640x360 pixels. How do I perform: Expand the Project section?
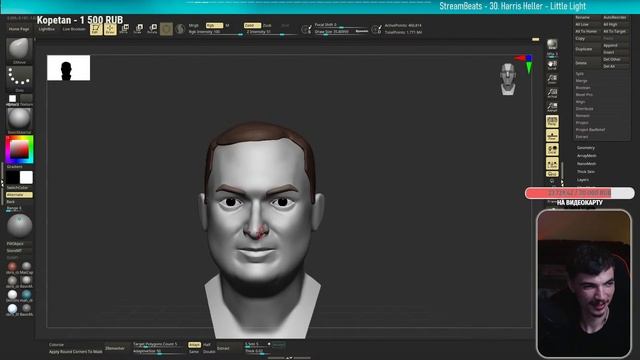pos(582,122)
